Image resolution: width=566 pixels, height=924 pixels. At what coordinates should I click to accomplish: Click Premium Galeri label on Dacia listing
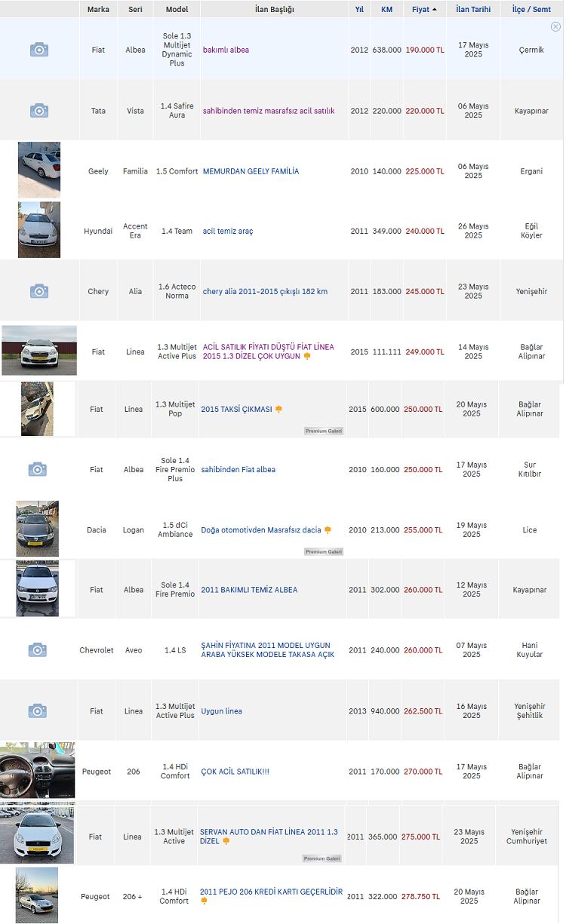point(324,551)
